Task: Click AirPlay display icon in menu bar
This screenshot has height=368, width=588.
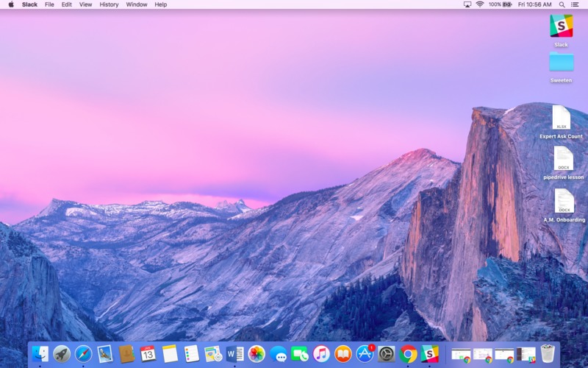Action: 467,4
